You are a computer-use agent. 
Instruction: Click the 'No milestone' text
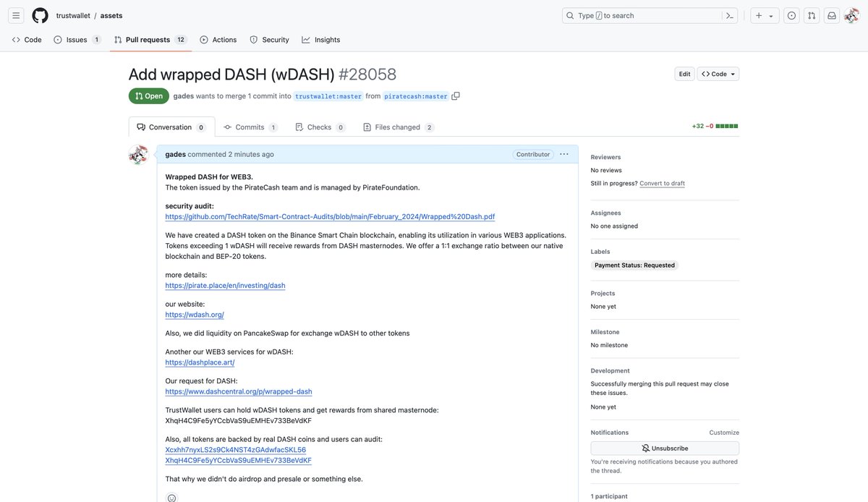609,345
